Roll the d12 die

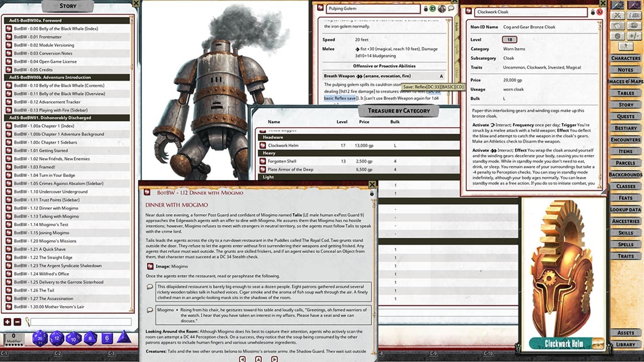click(x=56, y=338)
